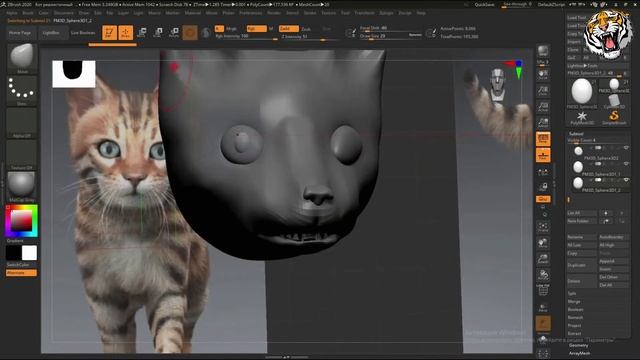This screenshot has width=640, height=360.
Task: Toggle visibility eye of PM3D_Sphere3D2 subtool
Action: click(x=626, y=148)
